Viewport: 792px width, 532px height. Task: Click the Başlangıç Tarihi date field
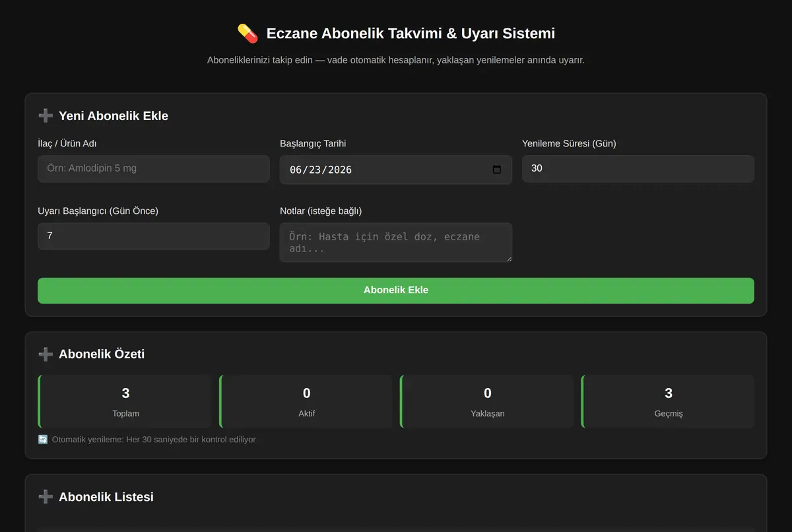(396, 170)
